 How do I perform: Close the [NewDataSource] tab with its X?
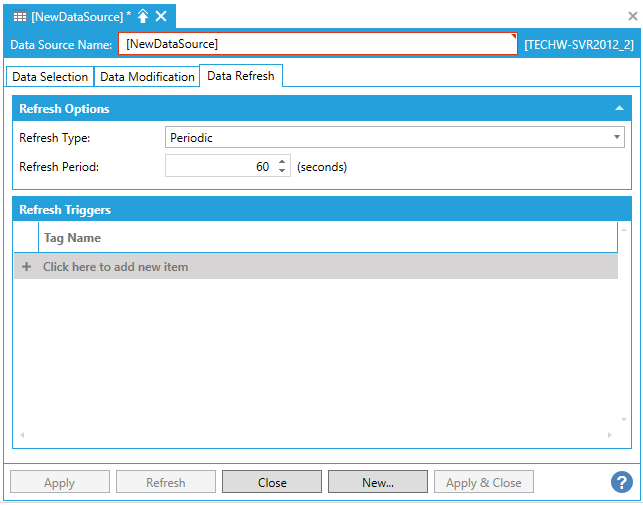coord(161,16)
